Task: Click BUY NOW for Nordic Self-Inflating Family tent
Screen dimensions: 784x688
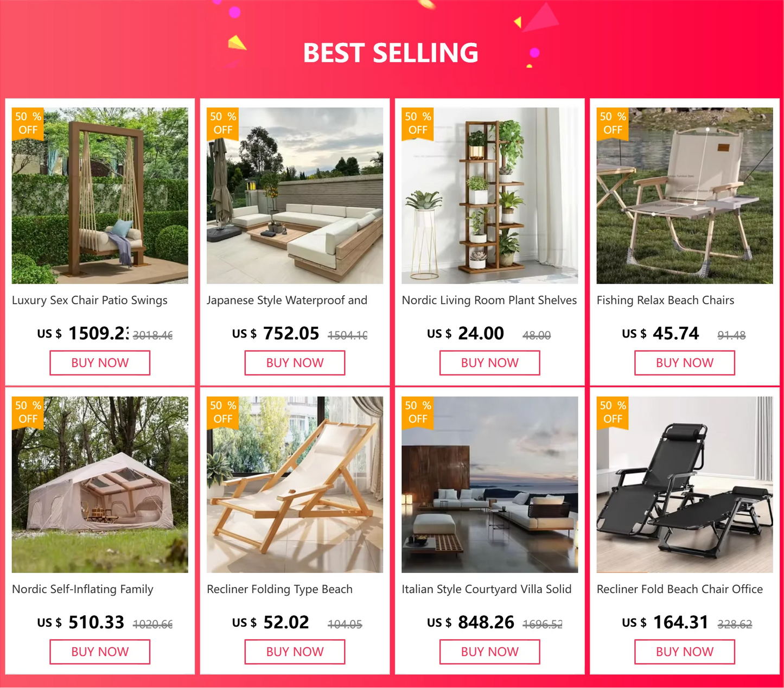Action: (99, 652)
